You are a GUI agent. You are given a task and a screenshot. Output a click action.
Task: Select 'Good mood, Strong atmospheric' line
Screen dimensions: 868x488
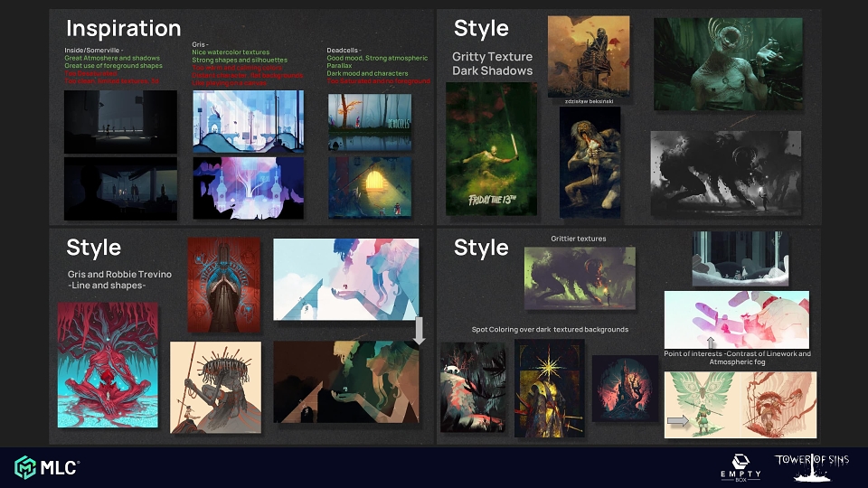[377, 58]
